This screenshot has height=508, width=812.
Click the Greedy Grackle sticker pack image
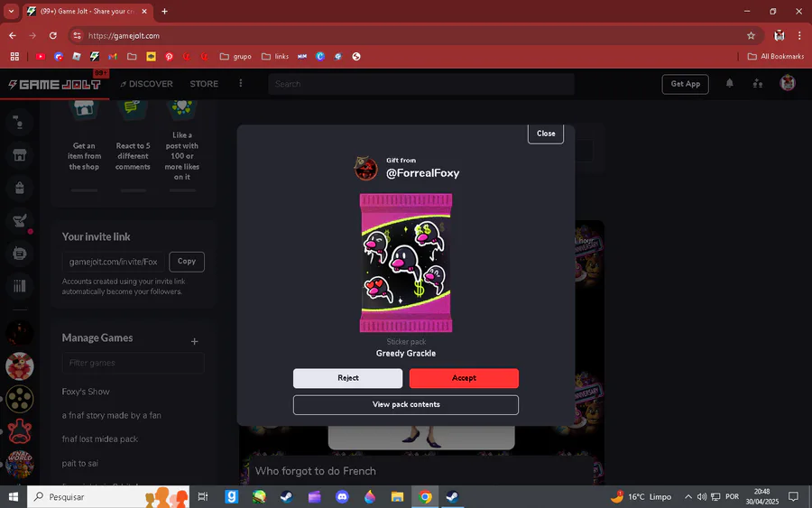point(405,263)
